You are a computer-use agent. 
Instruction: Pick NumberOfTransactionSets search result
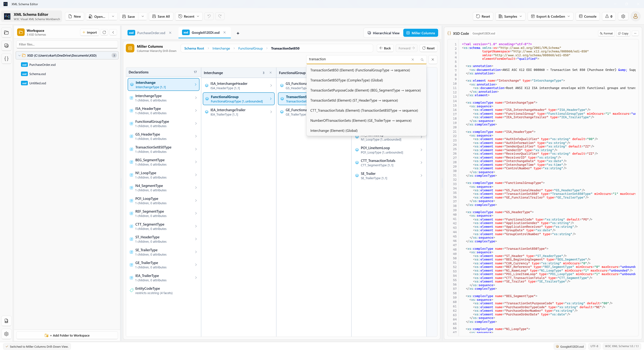coord(366,120)
